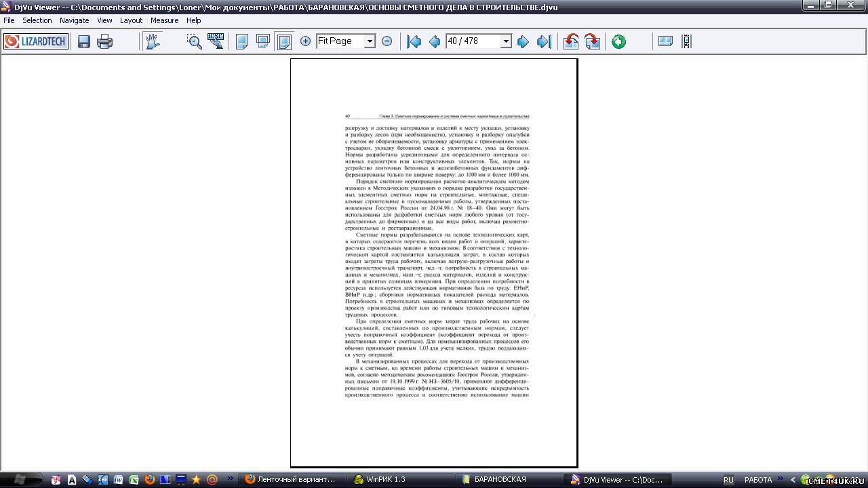The width and height of the screenshot is (868, 488).
Task: Launch Excel from the quick launch bar
Action: (x=134, y=479)
